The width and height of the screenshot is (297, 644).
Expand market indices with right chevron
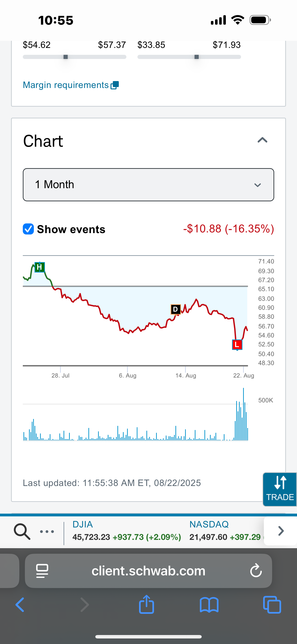281,531
